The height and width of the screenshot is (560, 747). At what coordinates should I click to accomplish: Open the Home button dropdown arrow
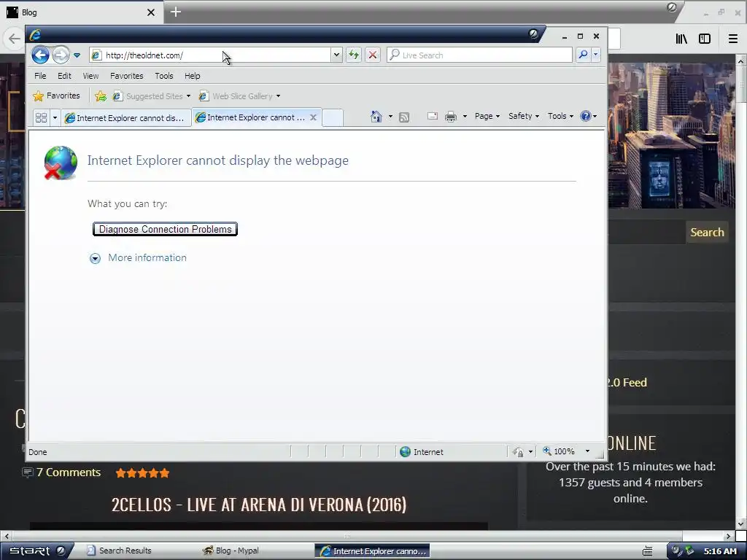390,116
